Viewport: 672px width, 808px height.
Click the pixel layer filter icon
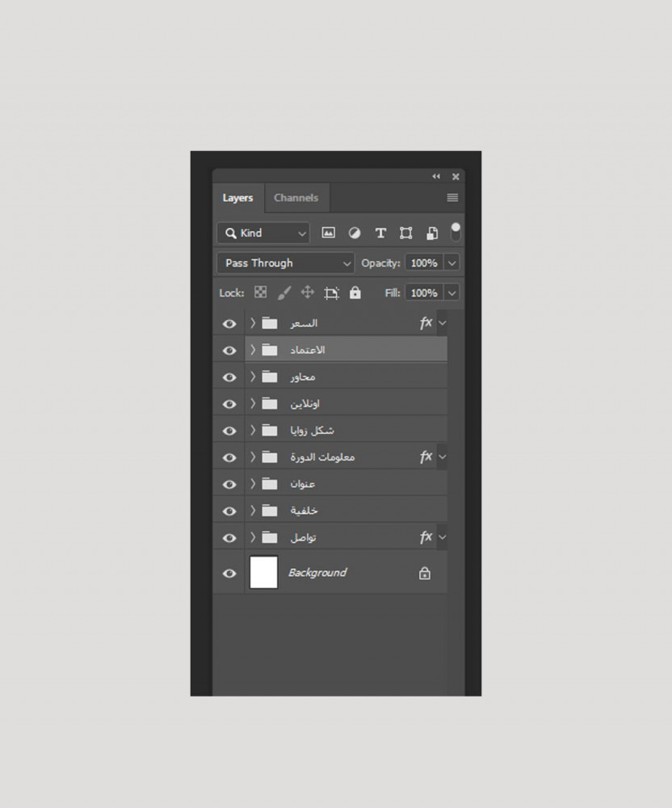click(328, 233)
